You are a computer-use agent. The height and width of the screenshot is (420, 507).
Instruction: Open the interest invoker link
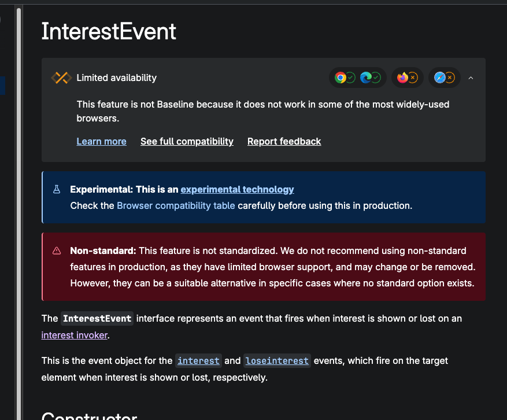(75, 335)
